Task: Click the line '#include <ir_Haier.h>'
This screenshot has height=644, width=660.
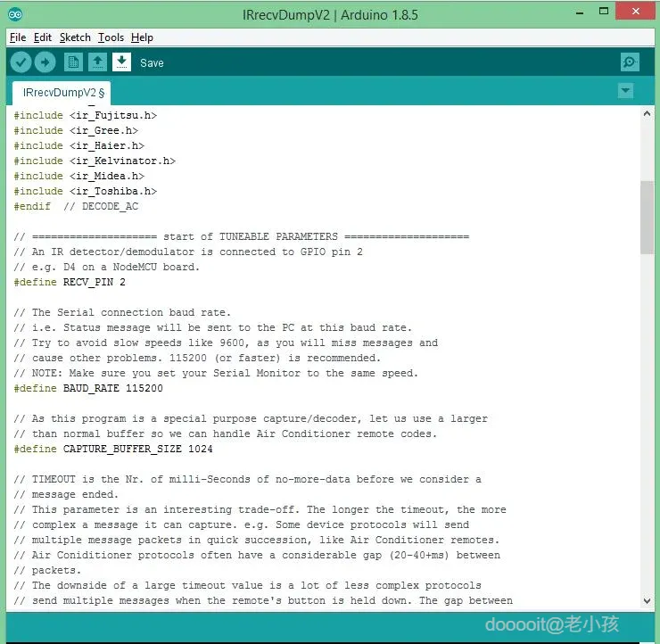Action: click(x=78, y=145)
